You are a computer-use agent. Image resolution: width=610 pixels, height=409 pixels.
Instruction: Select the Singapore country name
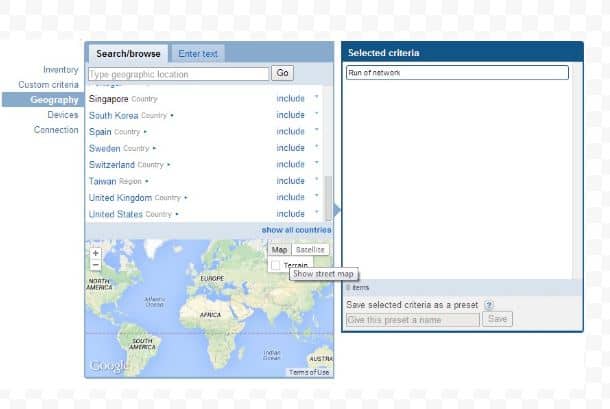tap(109, 99)
